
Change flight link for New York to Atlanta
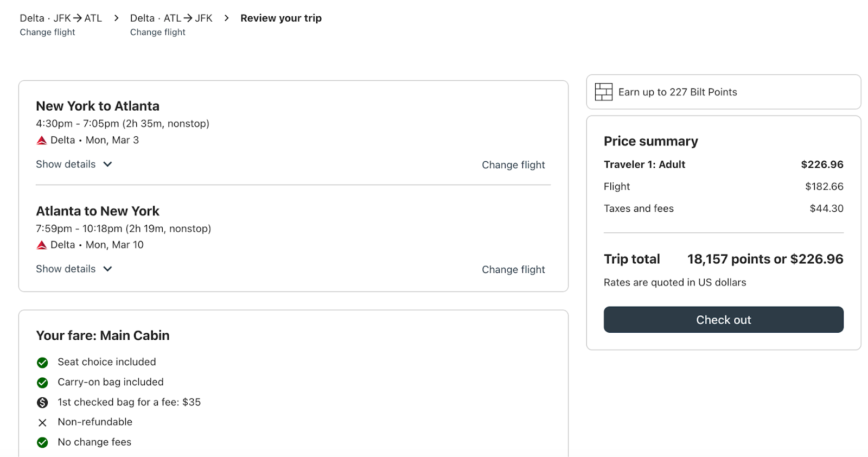[513, 165]
